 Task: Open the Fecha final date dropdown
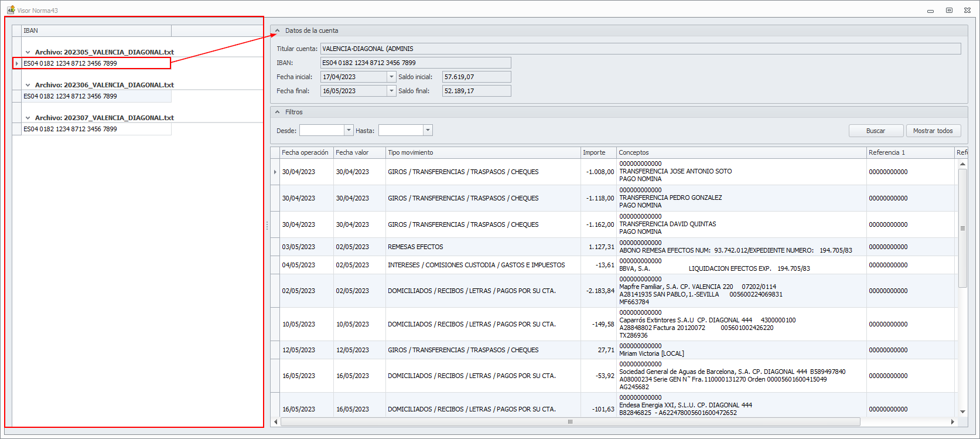point(391,91)
